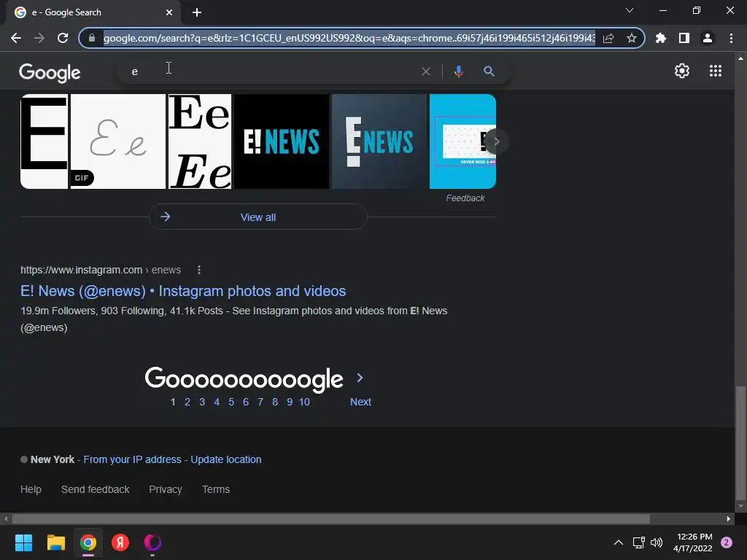Open the Privacy footer link
The image size is (747, 560).
(x=166, y=489)
